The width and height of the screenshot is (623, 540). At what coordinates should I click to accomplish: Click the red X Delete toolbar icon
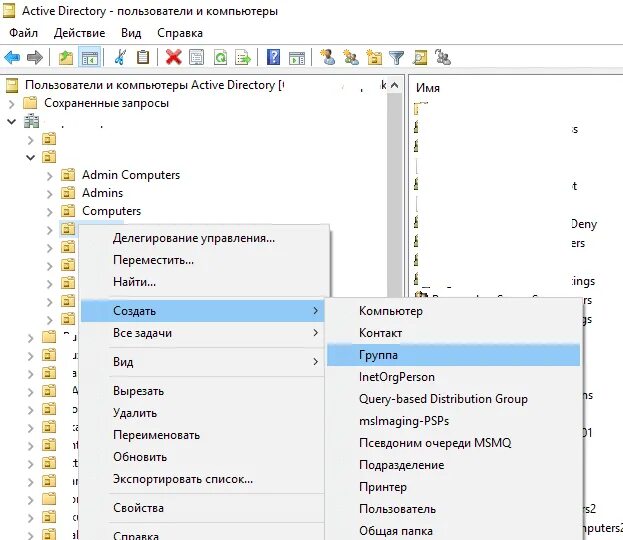pyautogui.click(x=173, y=58)
